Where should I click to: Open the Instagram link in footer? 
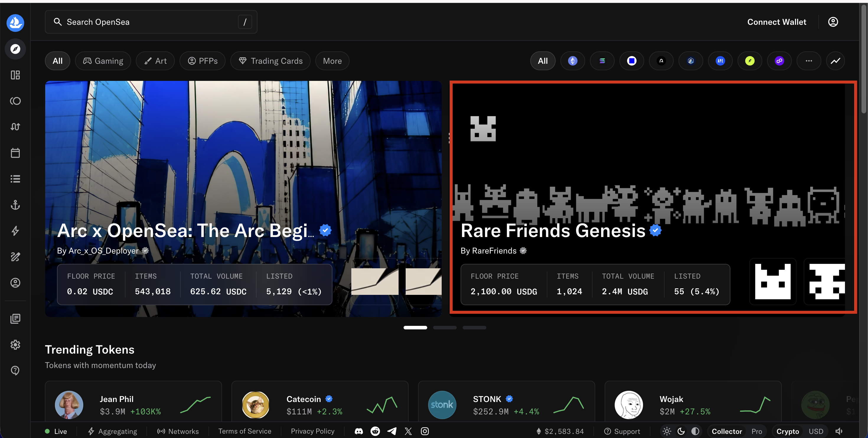click(x=425, y=431)
